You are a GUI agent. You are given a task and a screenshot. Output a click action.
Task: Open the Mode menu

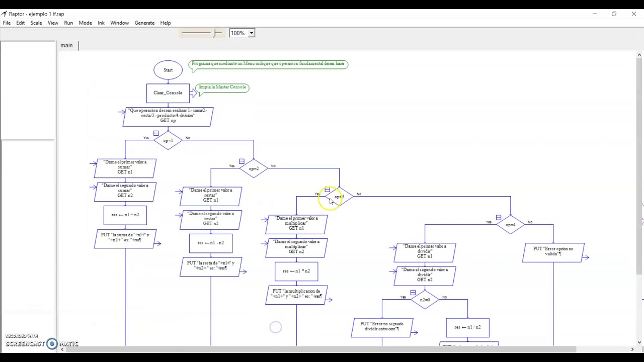(85, 23)
